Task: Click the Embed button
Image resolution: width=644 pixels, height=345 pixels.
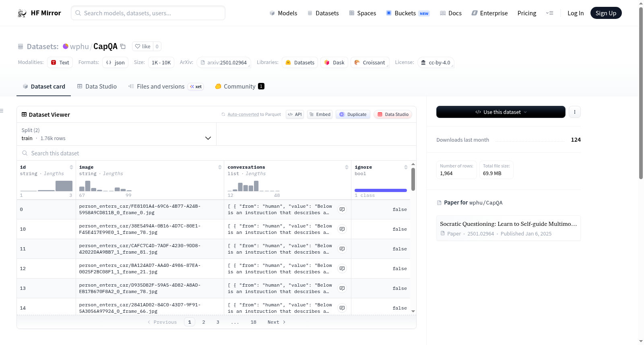Action: click(x=320, y=114)
